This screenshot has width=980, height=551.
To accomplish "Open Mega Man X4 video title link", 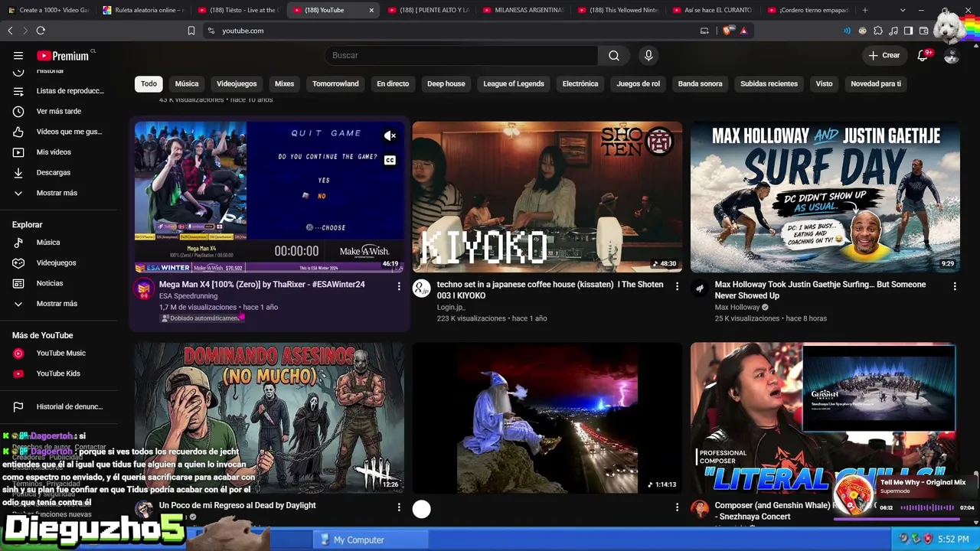I will coord(262,285).
